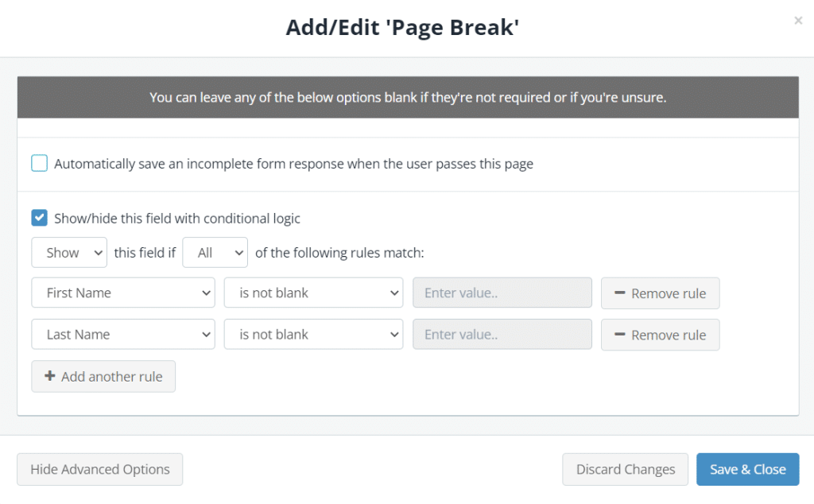The image size is (814, 504).
Task: Open the condition dropdown for Last Name rule
Action: pyautogui.click(x=313, y=334)
